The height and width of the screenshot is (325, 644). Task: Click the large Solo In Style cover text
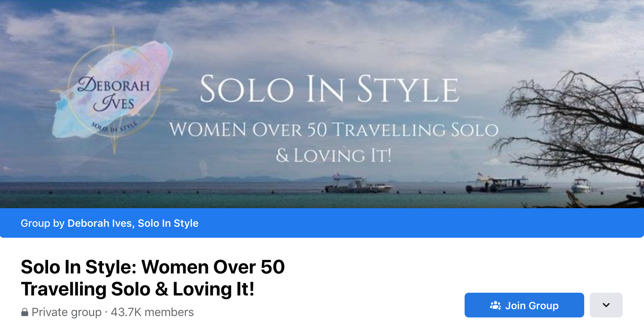pos(329,89)
